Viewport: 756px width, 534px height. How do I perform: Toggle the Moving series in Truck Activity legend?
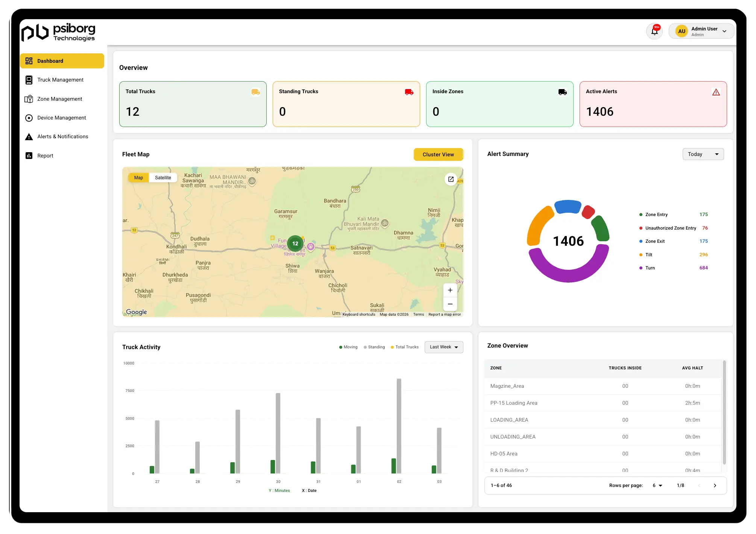tap(348, 347)
